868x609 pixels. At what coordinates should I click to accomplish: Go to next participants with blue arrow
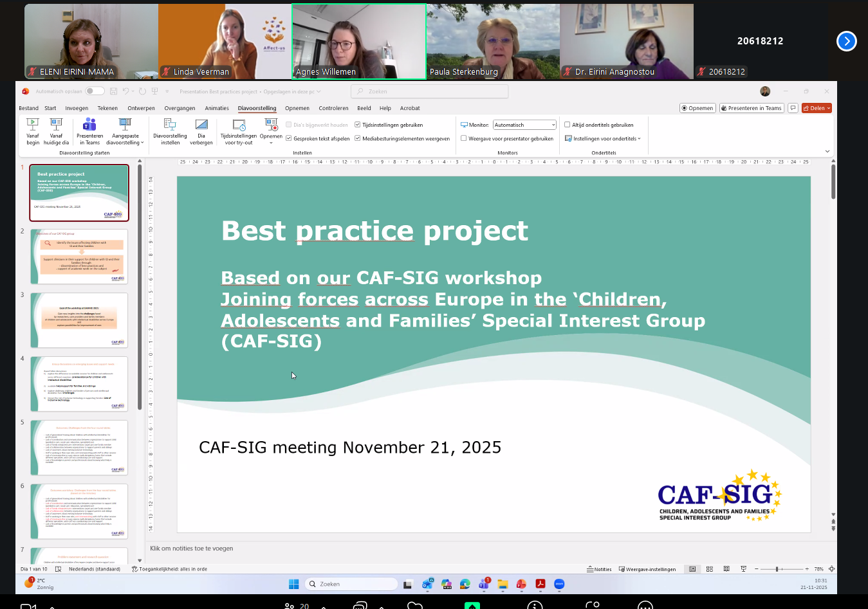846,41
